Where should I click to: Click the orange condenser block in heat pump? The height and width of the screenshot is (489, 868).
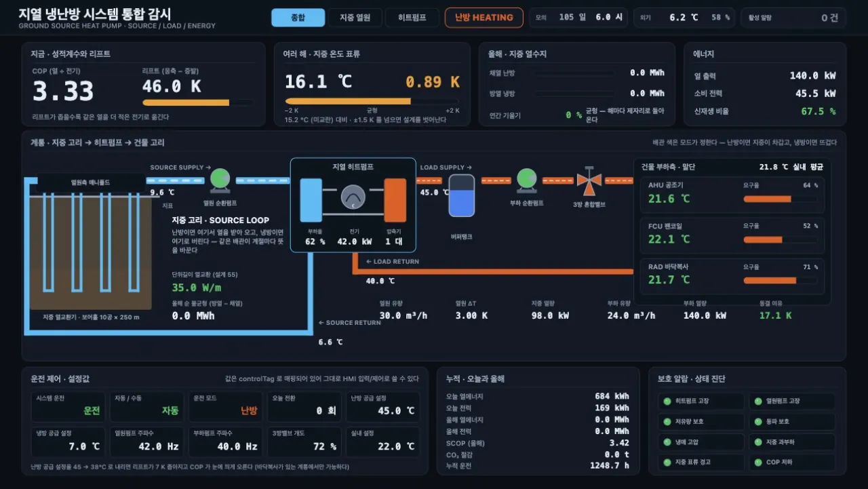pos(395,200)
